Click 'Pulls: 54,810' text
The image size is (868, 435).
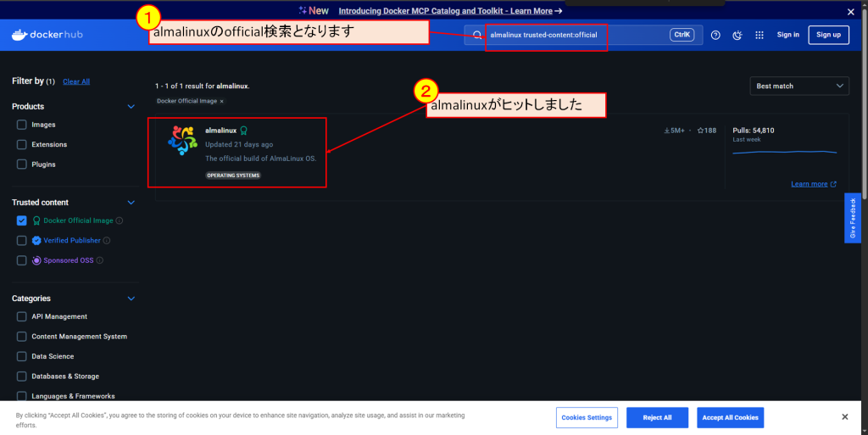click(754, 131)
